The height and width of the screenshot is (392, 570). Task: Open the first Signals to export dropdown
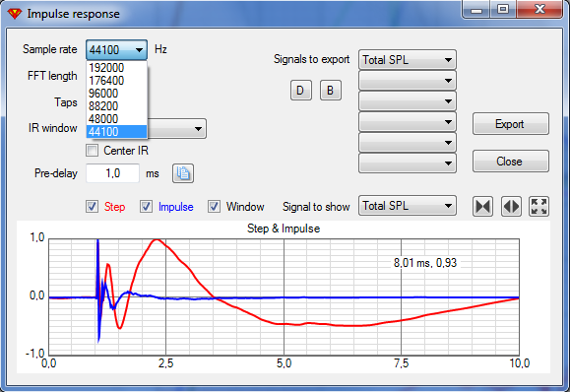pos(408,60)
